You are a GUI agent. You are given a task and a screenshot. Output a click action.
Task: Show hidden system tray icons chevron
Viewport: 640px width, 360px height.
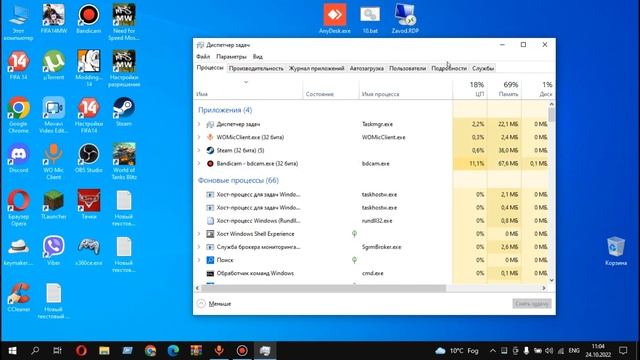coord(493,351)
